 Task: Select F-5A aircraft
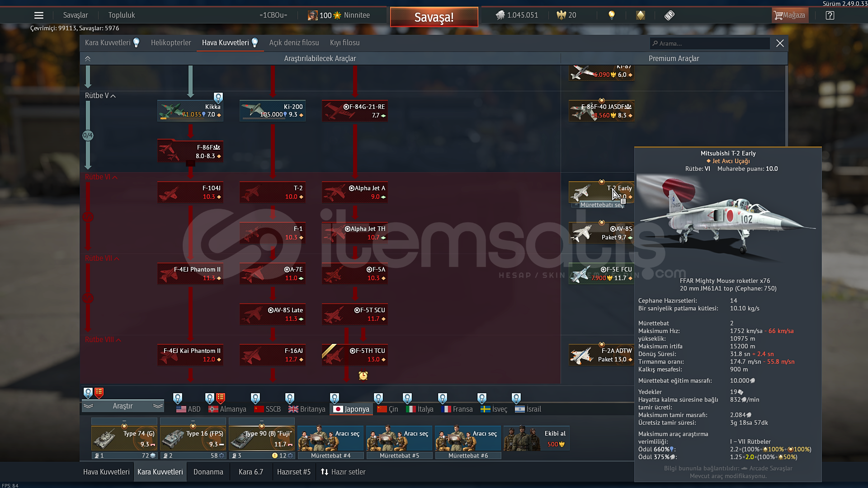tap(355, 273)
